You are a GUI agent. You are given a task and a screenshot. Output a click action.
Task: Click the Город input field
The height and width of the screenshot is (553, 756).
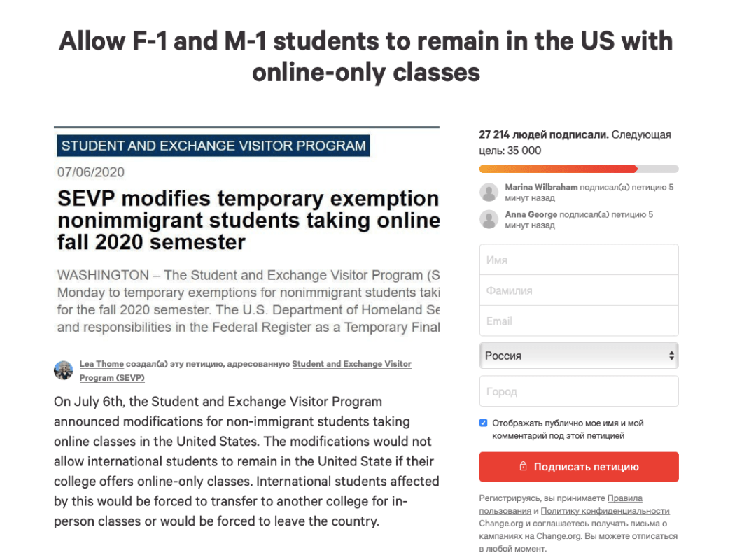(x=579, y=392)
